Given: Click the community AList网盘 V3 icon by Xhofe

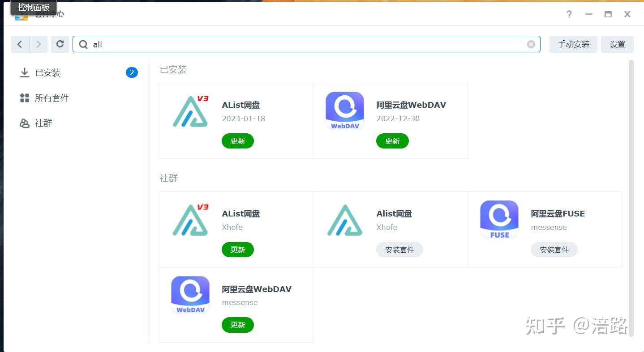Looking at the screenshot, I should point(191,220).
